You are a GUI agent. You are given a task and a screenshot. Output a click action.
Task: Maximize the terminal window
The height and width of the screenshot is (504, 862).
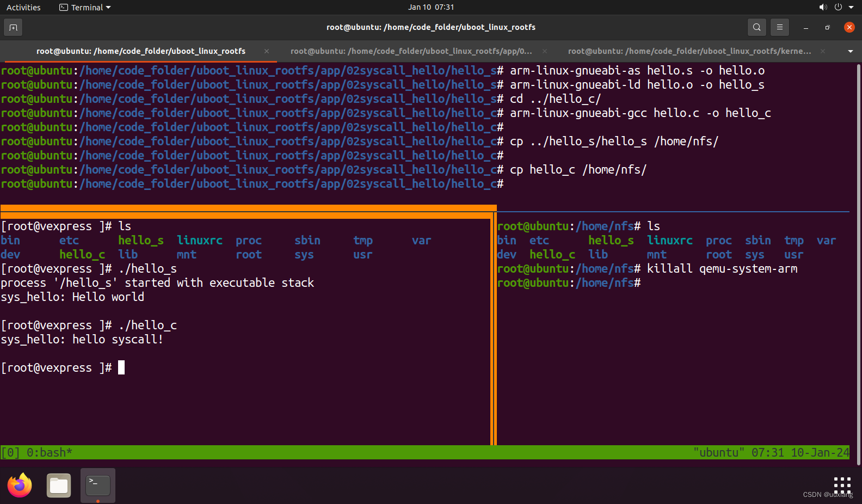coord(827,27)
